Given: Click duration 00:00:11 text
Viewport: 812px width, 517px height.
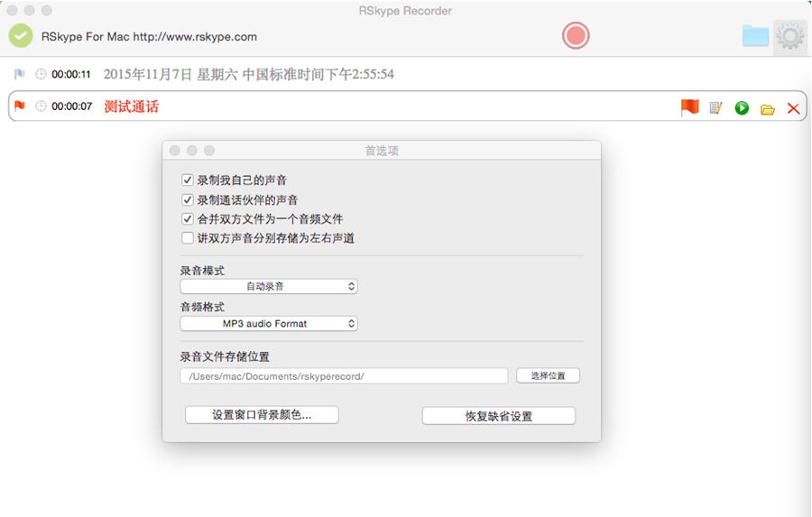Looking at the screenshot, I should click(71, 75).
